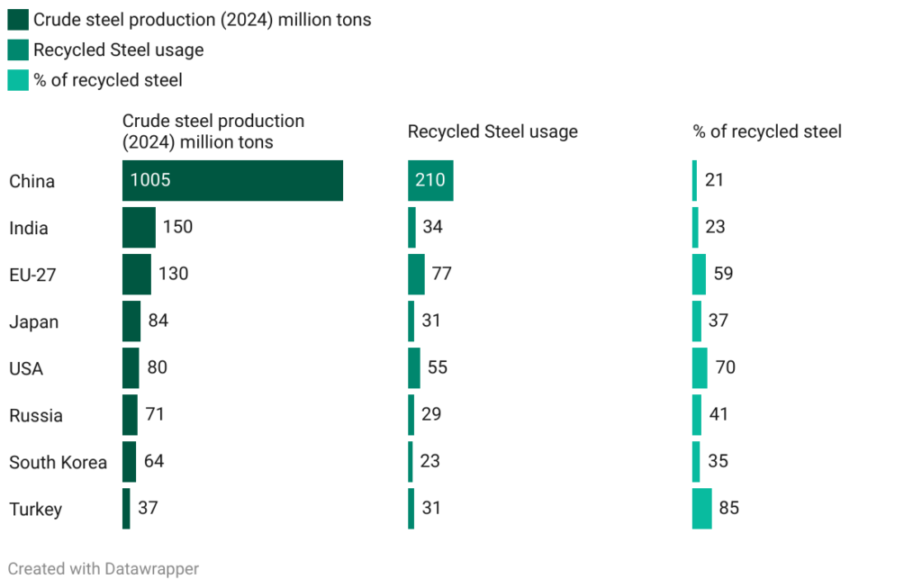Select South Korea's recycled steel usage bar
The image size is (922, 588).
pos(411,462)
